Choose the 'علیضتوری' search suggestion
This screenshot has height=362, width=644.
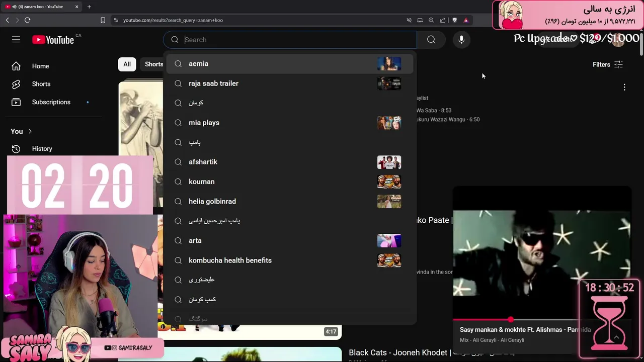click(290, 280)
